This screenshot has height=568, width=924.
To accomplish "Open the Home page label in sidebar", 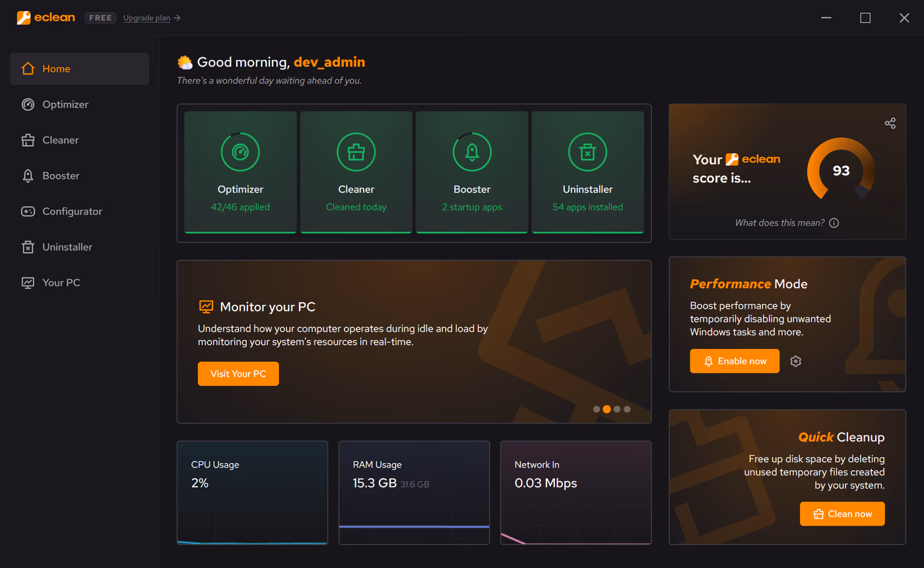I will pyautogui.click(x=56, y=69).
